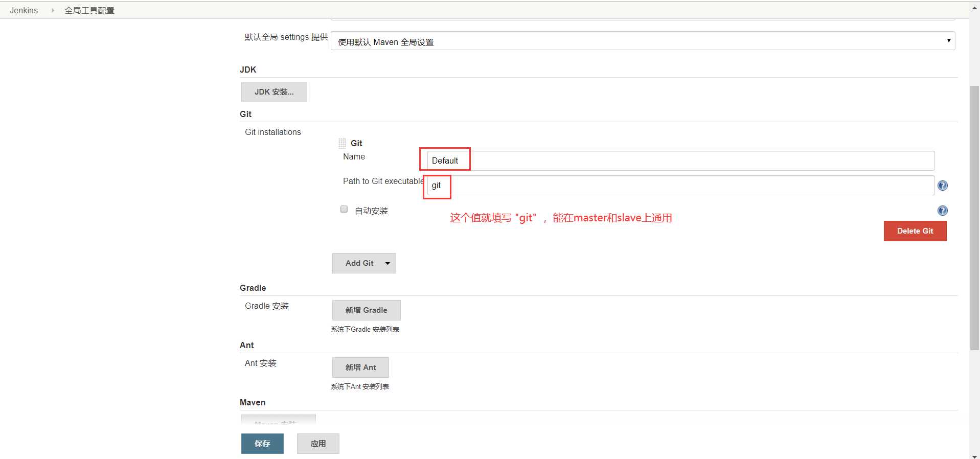Click the page vertical scrollbar thumb
This screenshot has width=980, height=459.
(x=974, y=217)
